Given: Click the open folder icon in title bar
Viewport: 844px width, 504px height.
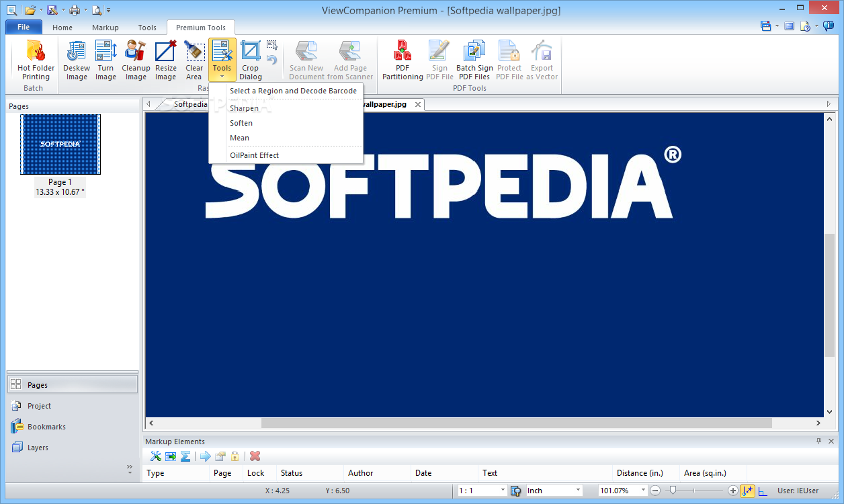Looking at the screenshot, I should point(30,9).
